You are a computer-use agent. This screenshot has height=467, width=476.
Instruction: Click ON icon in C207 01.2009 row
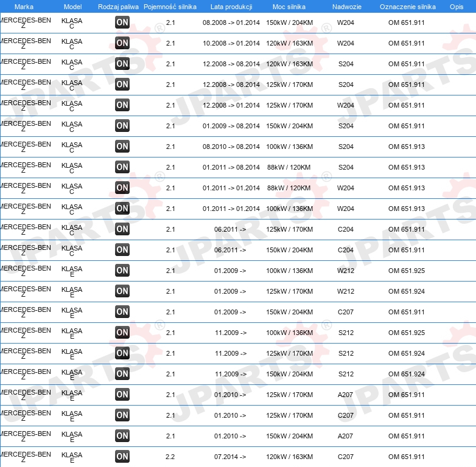[122, 311]
